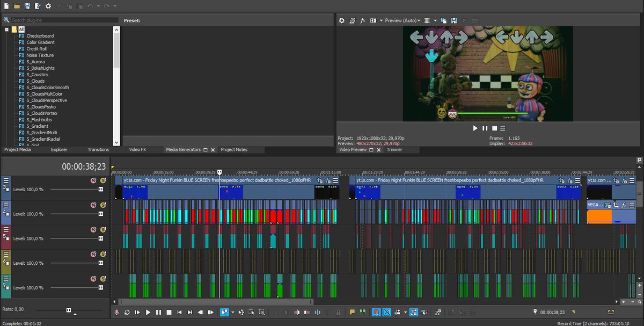Click the Render As icon

point(38,6)
